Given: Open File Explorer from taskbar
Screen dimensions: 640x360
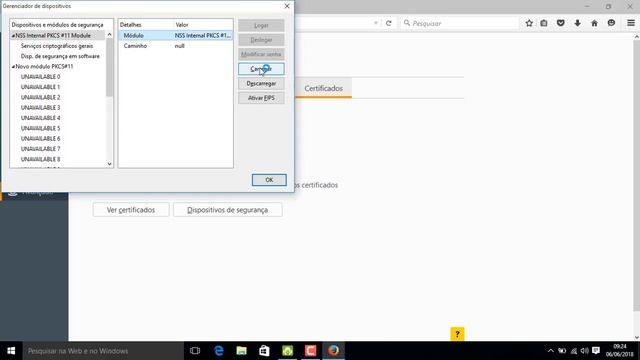Looking at the screenshot, I should [242, 351].
